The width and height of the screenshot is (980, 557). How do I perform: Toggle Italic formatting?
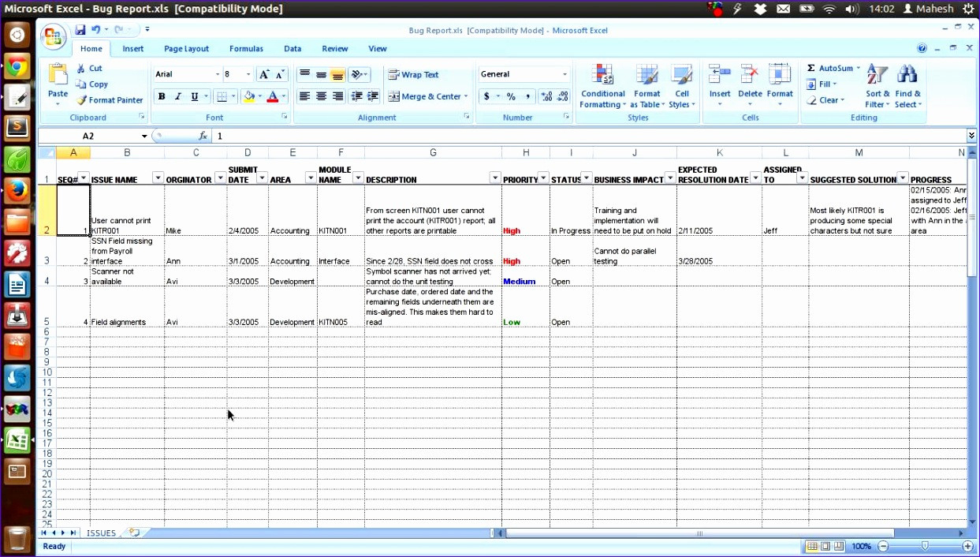click(x=178, y=96)
